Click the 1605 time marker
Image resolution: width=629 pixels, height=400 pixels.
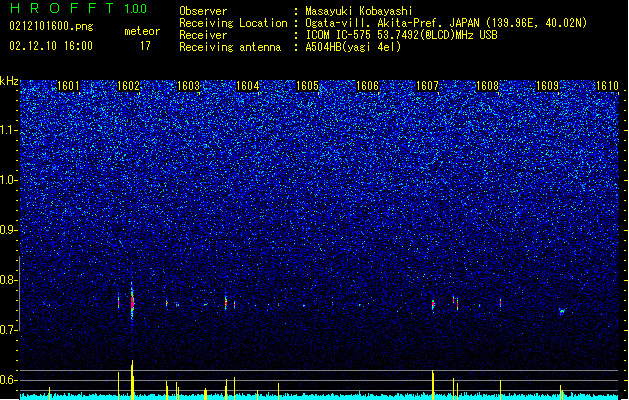point(307,86)
